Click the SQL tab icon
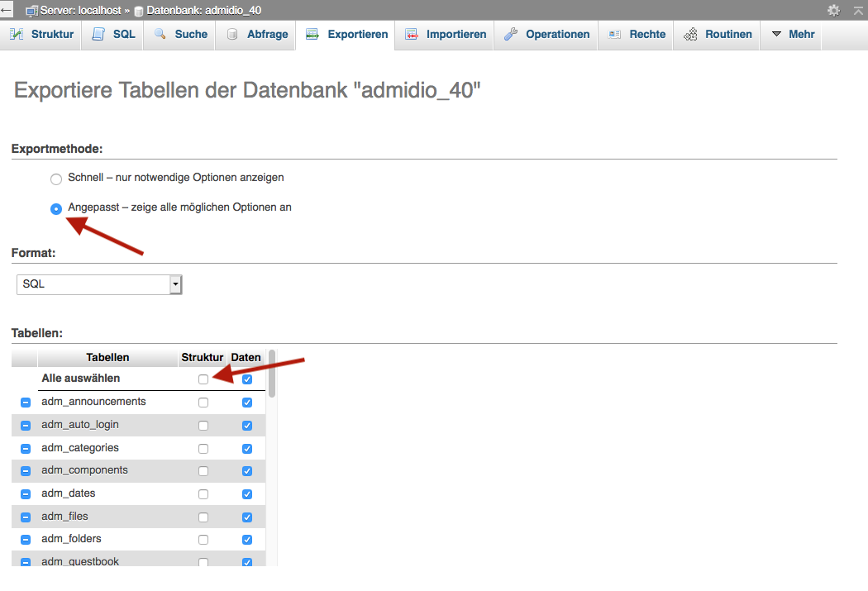 point(99,35)
